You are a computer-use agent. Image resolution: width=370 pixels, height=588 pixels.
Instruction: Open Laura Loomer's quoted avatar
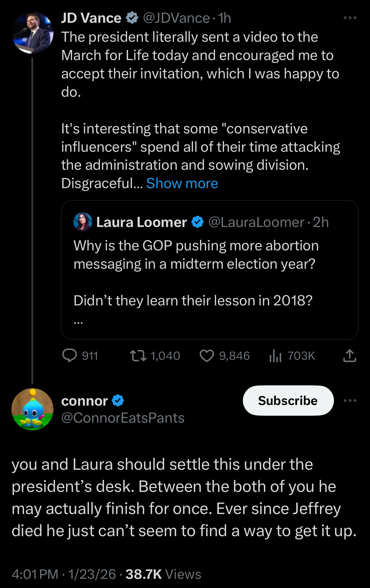coord(83,222)
